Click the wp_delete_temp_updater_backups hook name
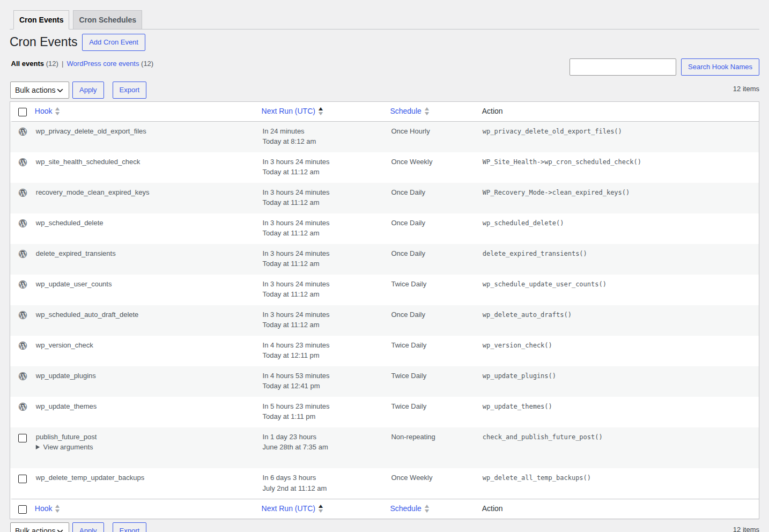The image size is (769, 532). tap(90, 478)
